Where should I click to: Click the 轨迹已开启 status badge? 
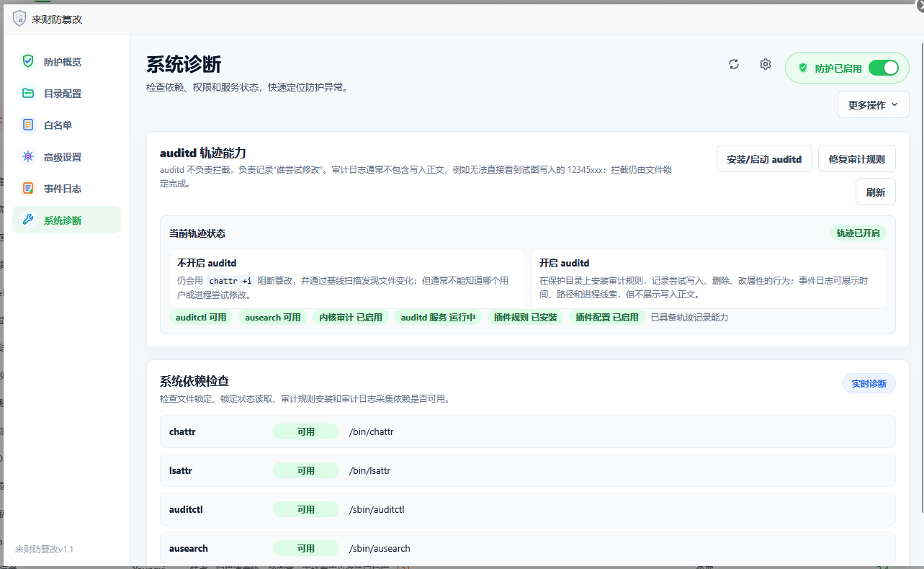858,233
